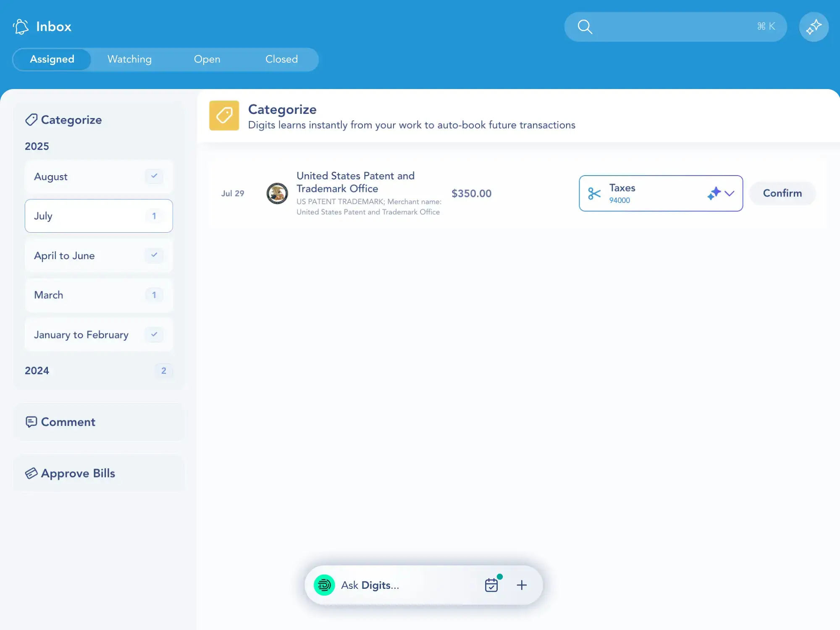Click the green Digits logo icon

pos(324,585)
